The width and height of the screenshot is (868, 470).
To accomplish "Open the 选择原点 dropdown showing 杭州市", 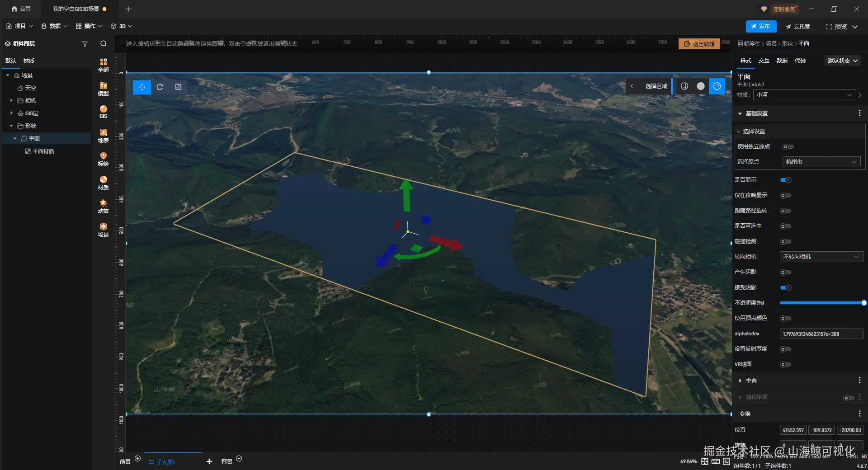I will tap(821, 162).
